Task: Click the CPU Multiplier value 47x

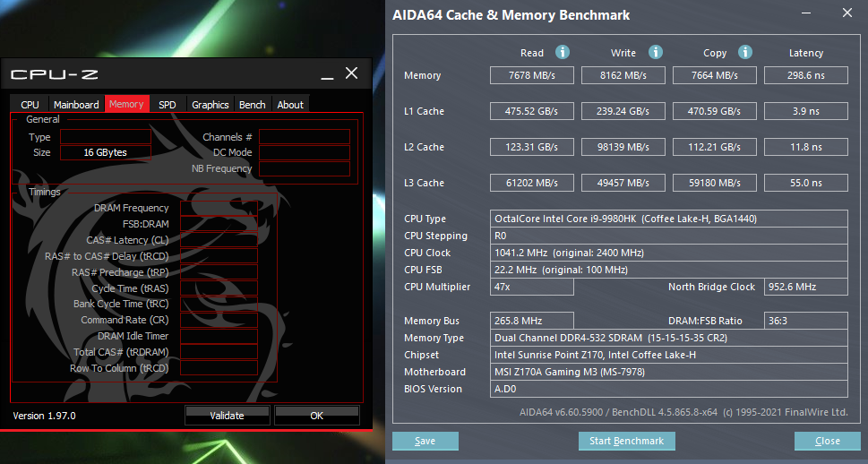Action: (532, 287)
